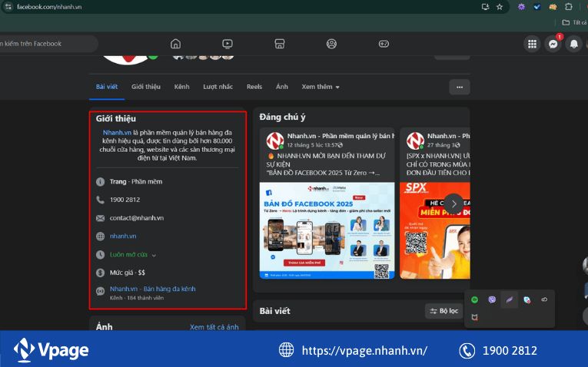Open the Marketplace storefront icon
588x367 pixels.
(279, 44)
